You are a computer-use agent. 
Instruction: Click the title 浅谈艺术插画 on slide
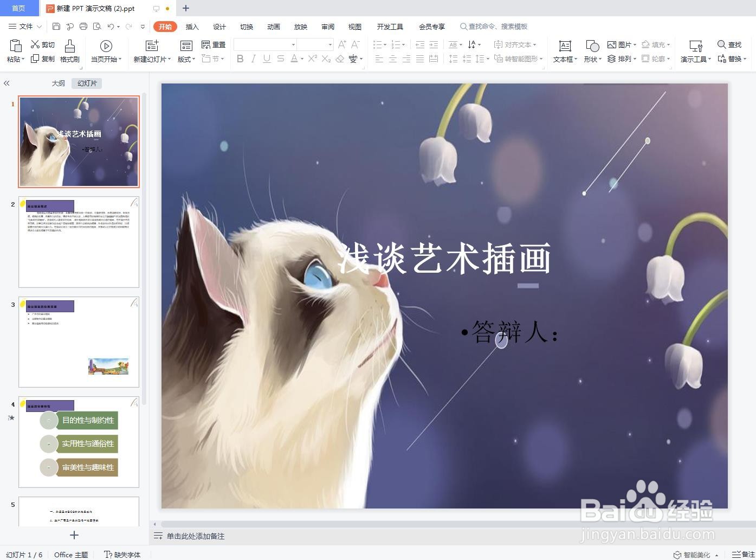point(444,259)
